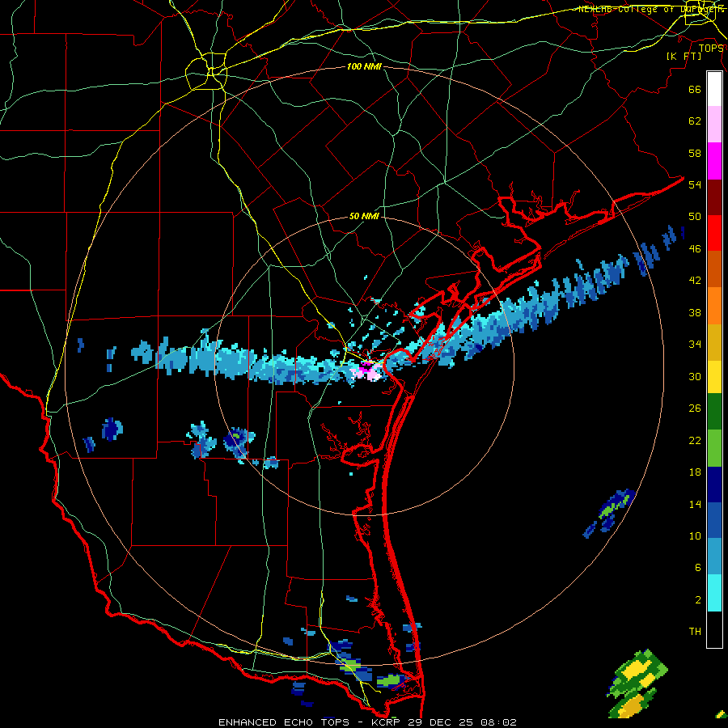This screenshot has height=728, width=728.
Task: Click the legend value "42"
Action: 695,281
